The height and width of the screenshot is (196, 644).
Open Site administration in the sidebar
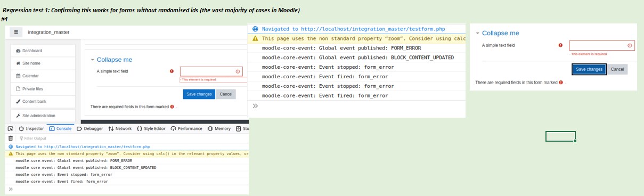(43, 116)
